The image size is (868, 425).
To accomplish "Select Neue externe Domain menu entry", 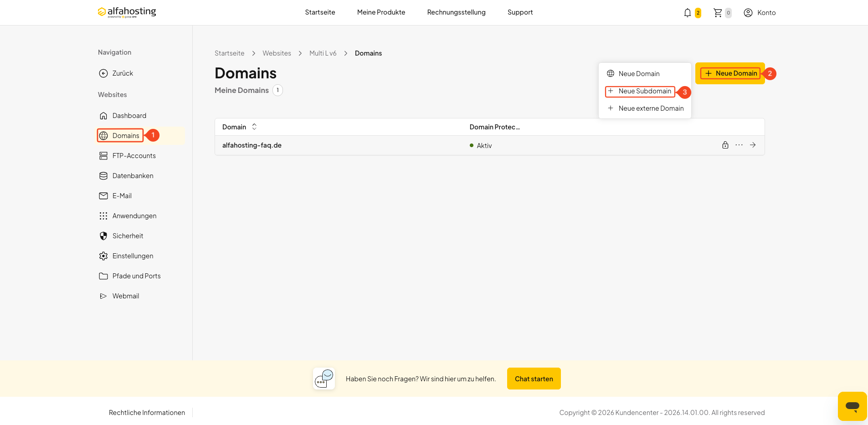I will (645, 108).
